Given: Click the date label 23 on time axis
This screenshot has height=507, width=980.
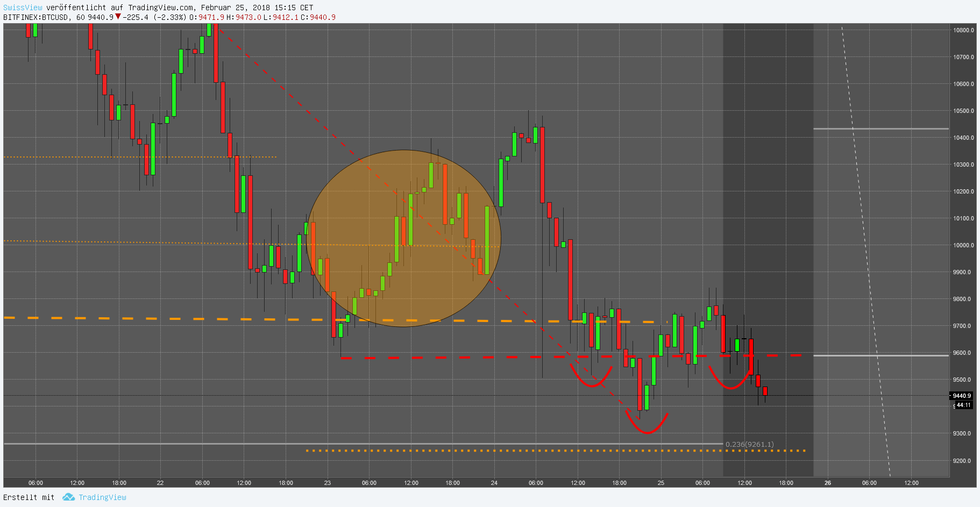Looking at the screenshot, I should coord(327,483).
